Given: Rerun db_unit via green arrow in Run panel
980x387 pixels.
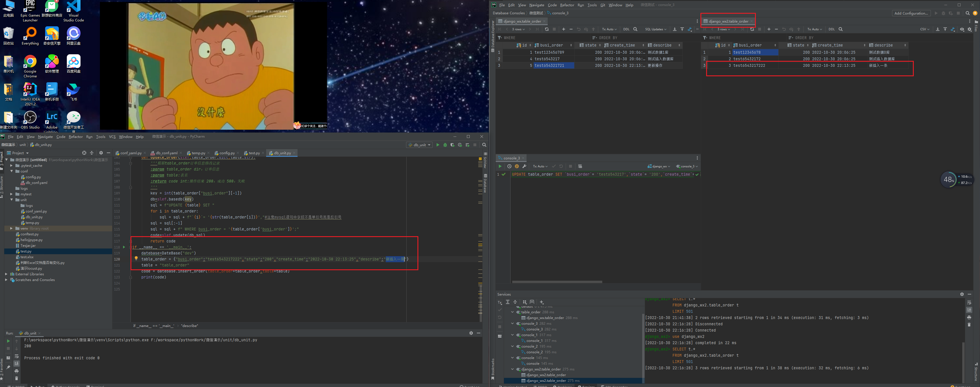Looking at the screenshot, I should [x=8, y=341].
